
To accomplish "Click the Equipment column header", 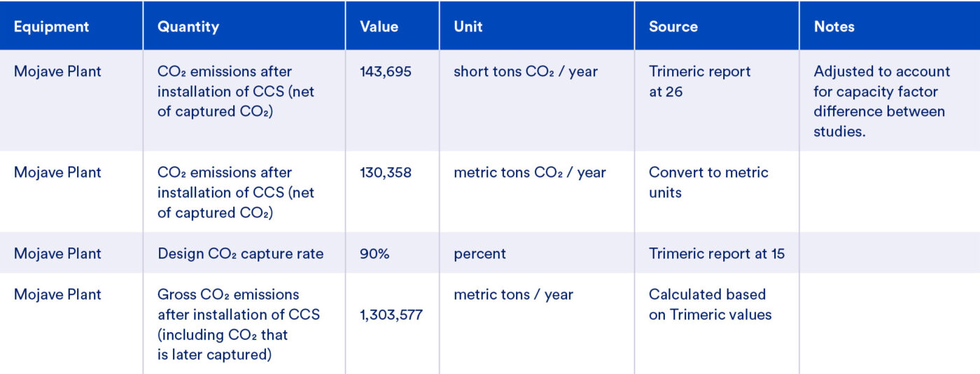I will click(x=52, y=27).
